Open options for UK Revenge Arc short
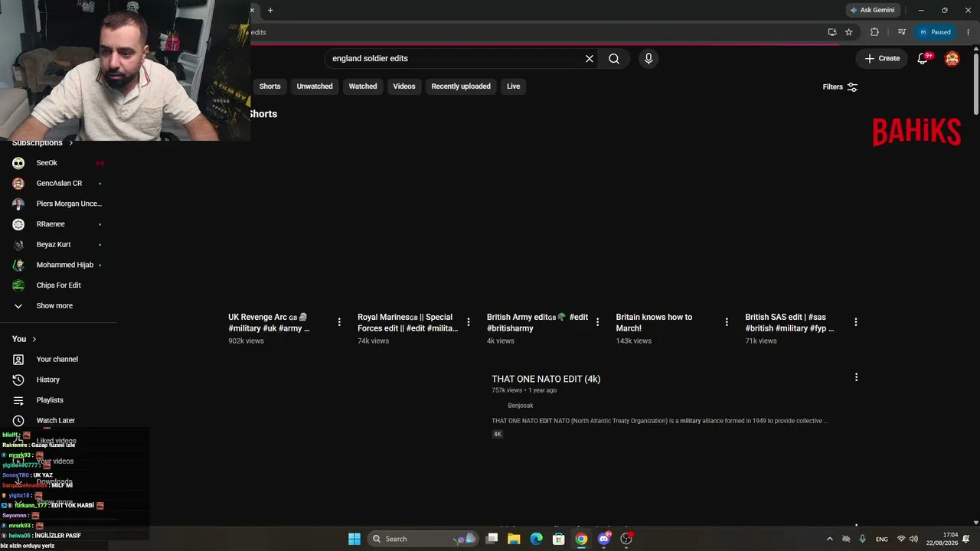The image size is (980, 551). click(x=339, y=322)
